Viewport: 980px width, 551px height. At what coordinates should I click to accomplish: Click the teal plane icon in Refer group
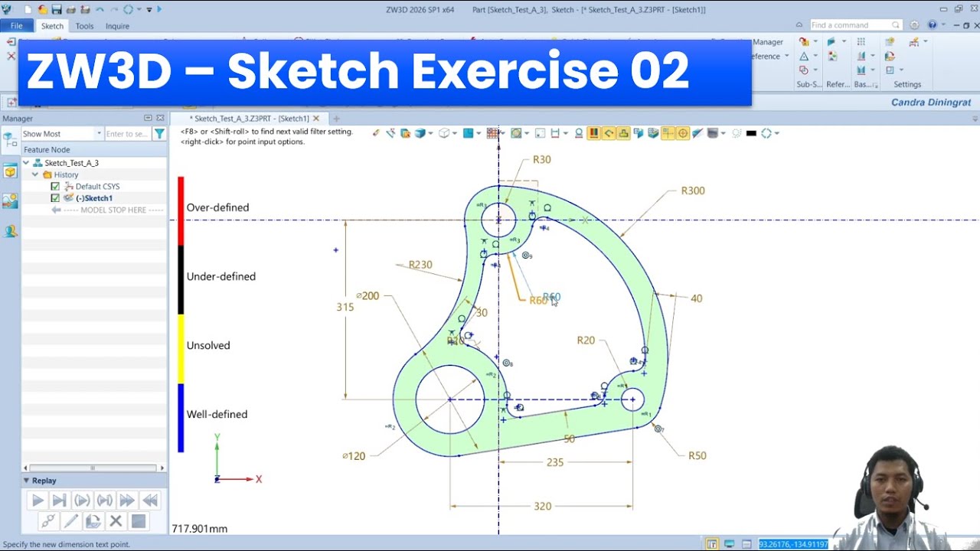point(831,41)
